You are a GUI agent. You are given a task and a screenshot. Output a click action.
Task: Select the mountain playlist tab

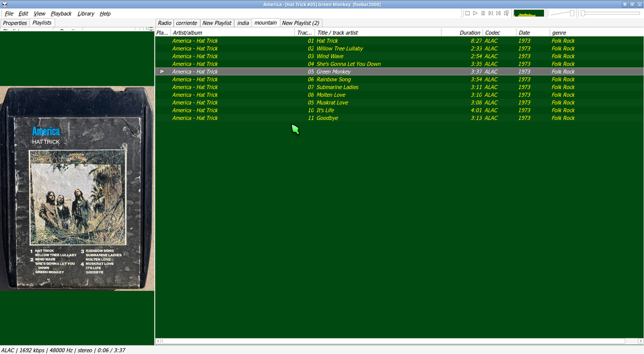pyautogui.click(x=265, y=23)
